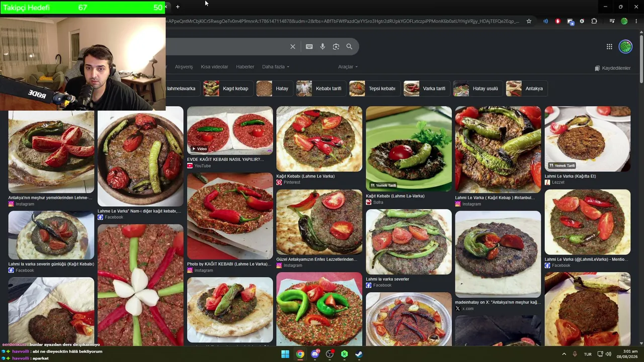Open the green K app from the taskbar
The width and height of the screenshot is (644, 362).
point(345,354)
